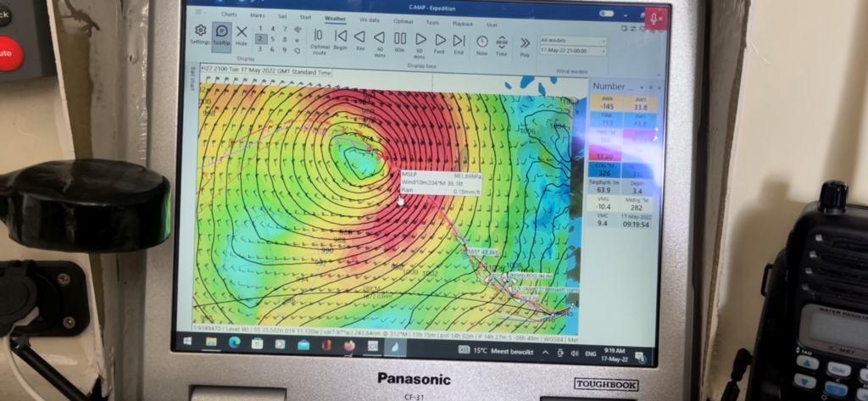Open the Number box panel options arrow
The height and width of the screenshot is (401, 868).
click(x=642, y=87)
